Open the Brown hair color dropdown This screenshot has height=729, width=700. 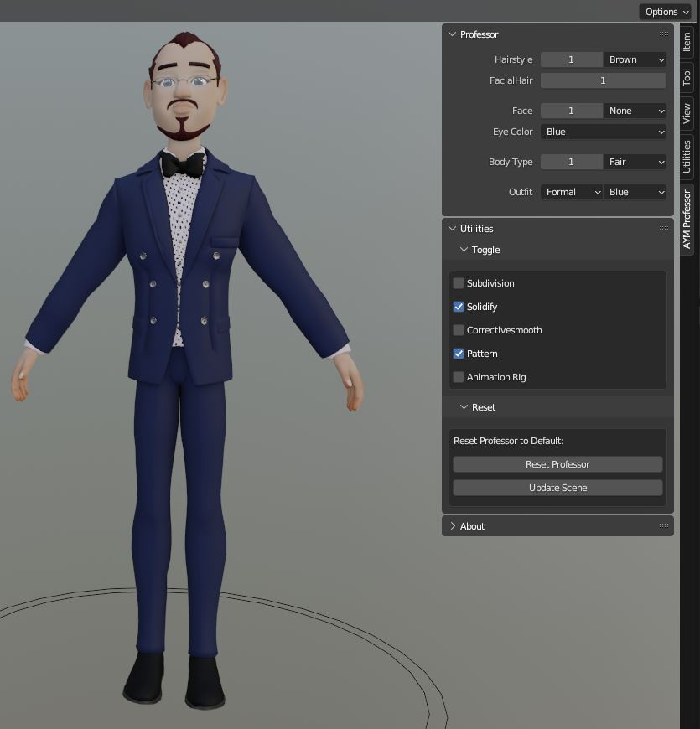click(x=635, y=59)
